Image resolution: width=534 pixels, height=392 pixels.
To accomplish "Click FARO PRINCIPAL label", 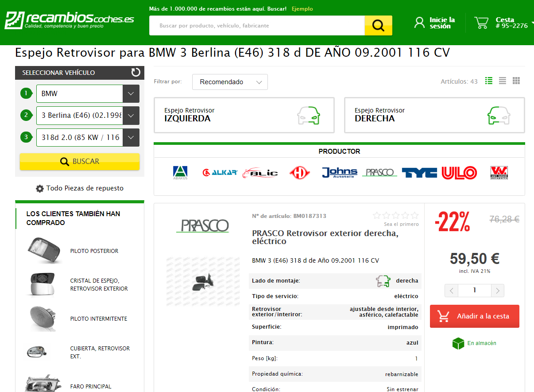I will pos(91,387).
